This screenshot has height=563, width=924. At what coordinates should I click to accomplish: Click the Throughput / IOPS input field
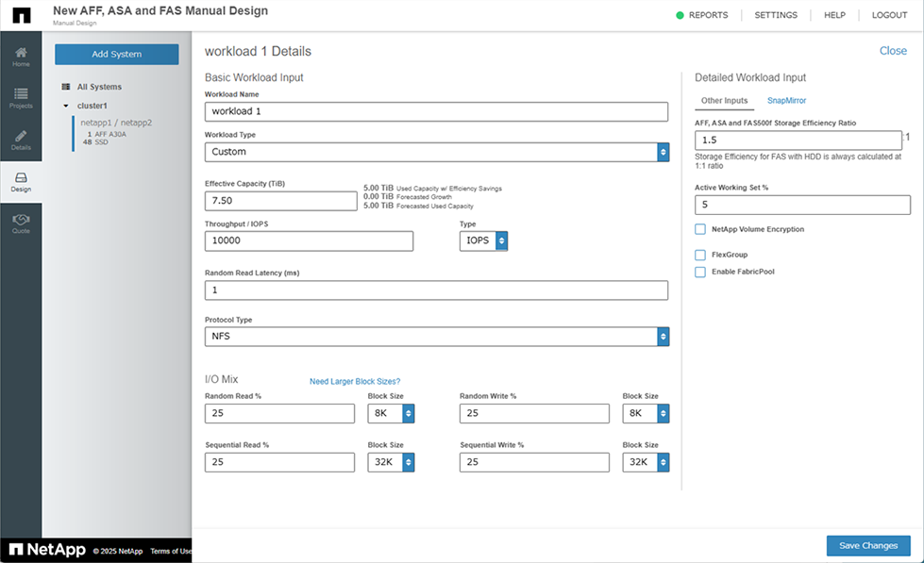click(x=309, y=240)
